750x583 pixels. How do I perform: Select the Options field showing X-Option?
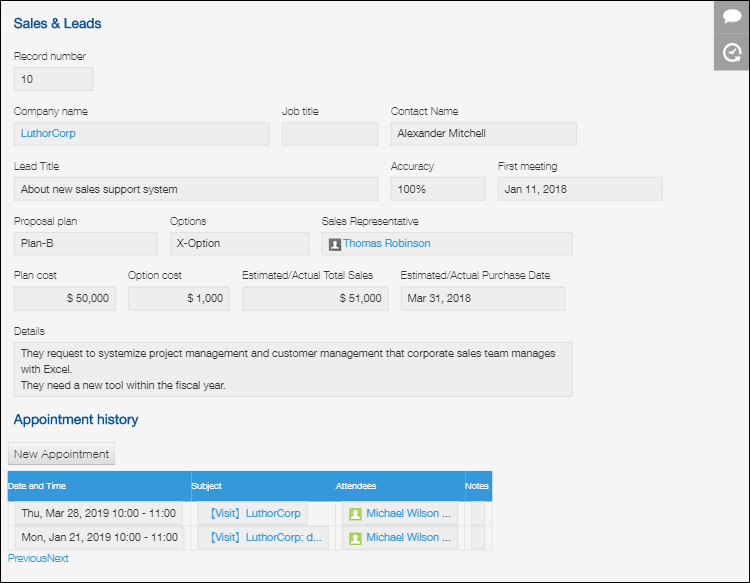(x=239, y=243)
